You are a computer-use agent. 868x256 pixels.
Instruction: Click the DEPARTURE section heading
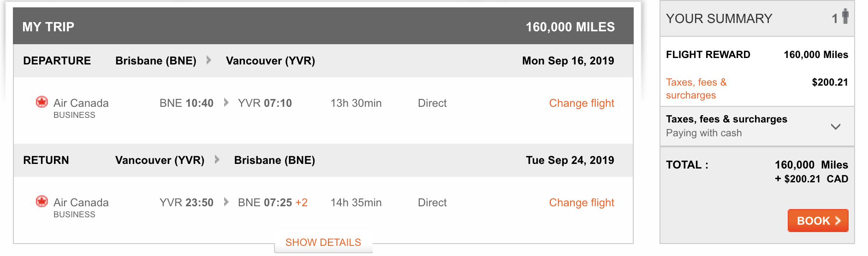pos(57,61)
